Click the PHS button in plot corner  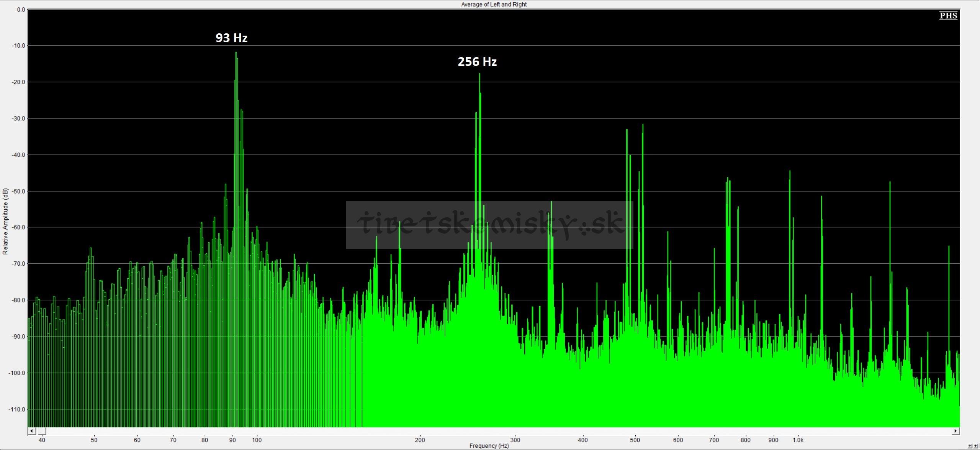[948, 15]
